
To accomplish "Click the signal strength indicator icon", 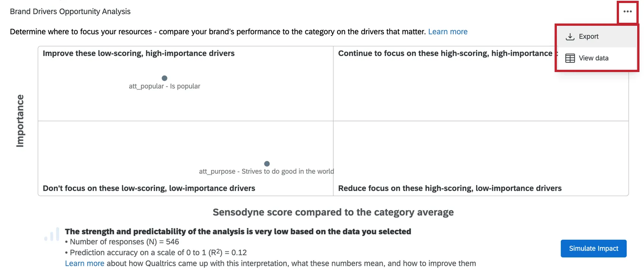I will 52,234.
